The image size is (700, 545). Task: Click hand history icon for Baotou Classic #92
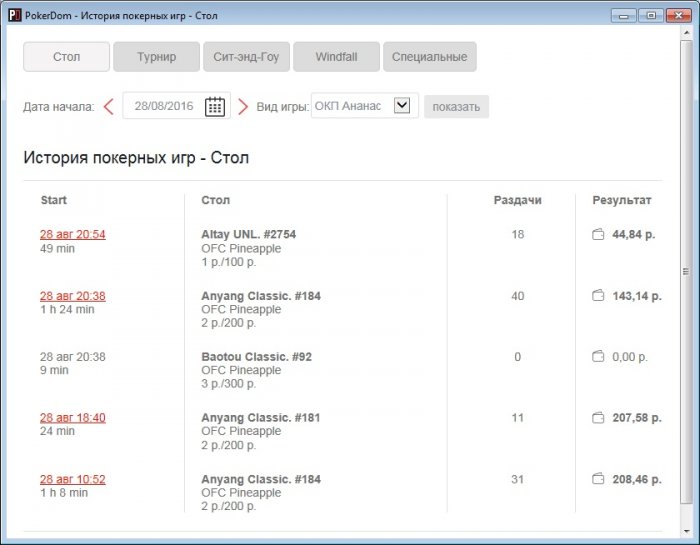598,357
